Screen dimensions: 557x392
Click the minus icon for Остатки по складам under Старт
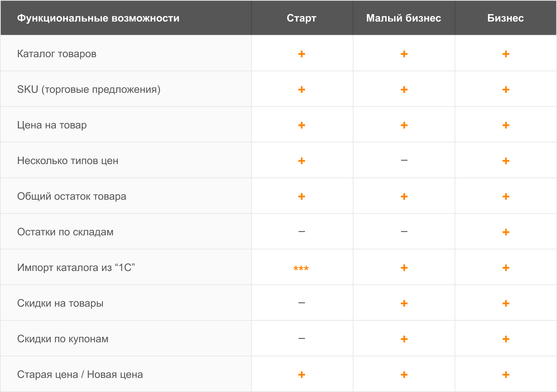click(302, 232)
